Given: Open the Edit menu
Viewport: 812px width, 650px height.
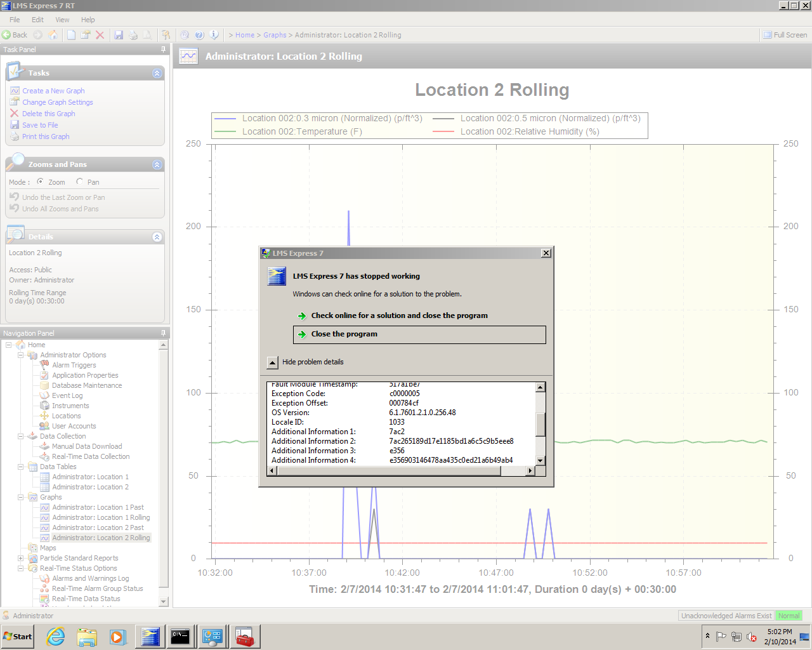Looking at the screenshot, I should click(x=38, y=20).
